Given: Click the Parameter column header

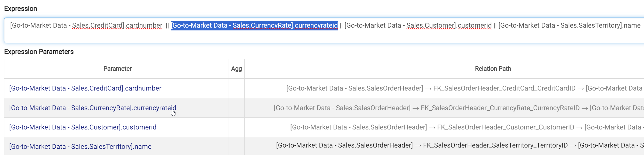Looking at the screenshot, I should click(117, 69).
